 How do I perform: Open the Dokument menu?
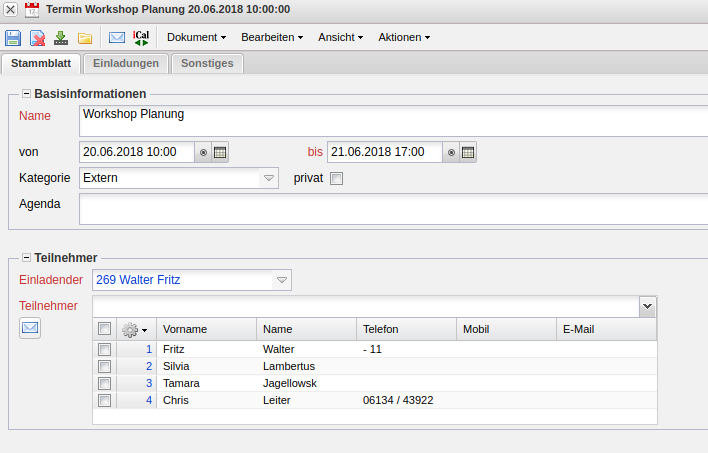click(196, 38)
